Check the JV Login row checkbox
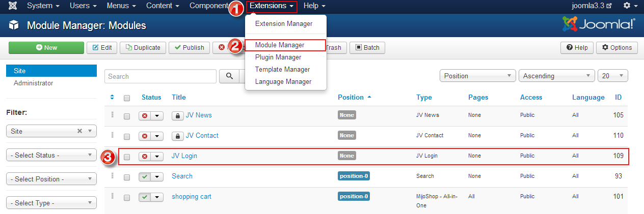 pyautogui.click(x=127, y=157)
